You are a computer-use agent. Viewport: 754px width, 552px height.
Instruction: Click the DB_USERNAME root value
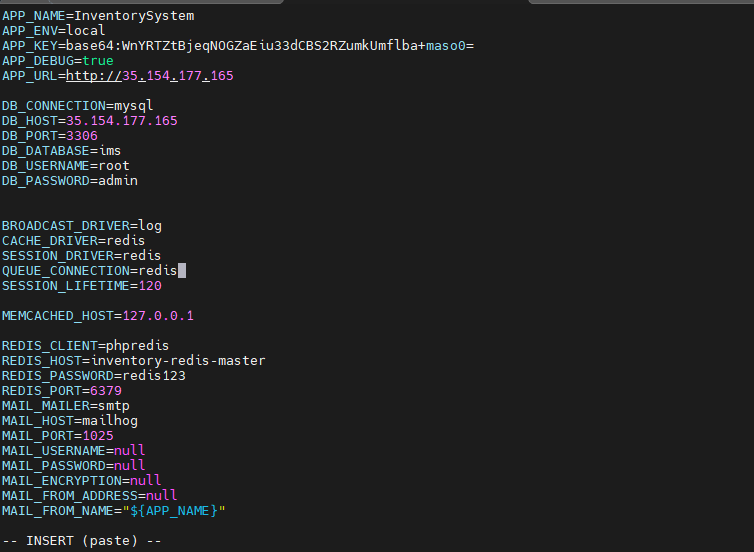[114, 166]
